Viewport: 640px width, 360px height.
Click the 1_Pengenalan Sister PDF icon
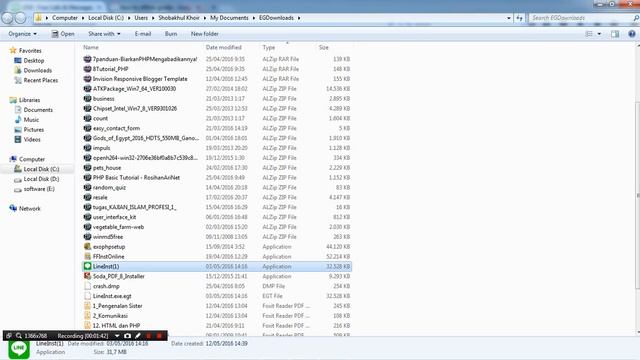tap(87, 306)
